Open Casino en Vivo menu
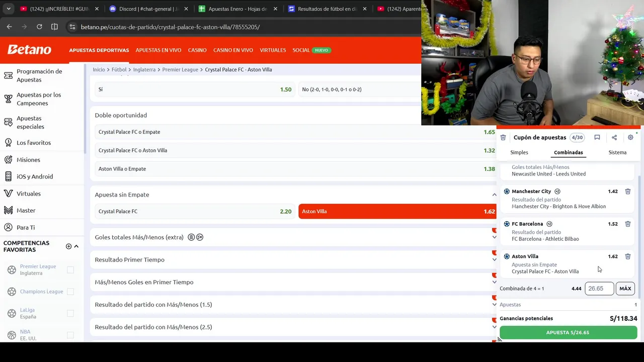 [233, 50]
